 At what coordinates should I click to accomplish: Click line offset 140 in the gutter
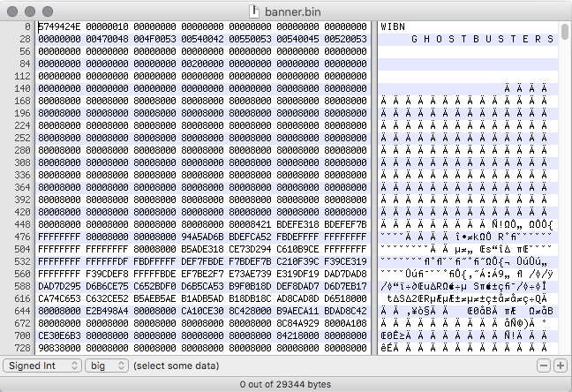(23, 88)
